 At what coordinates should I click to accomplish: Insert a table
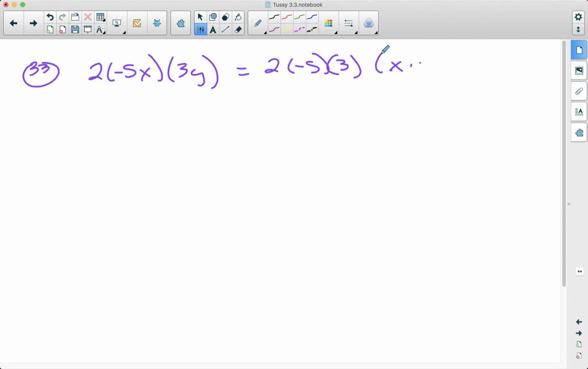[x=100, y=16]
